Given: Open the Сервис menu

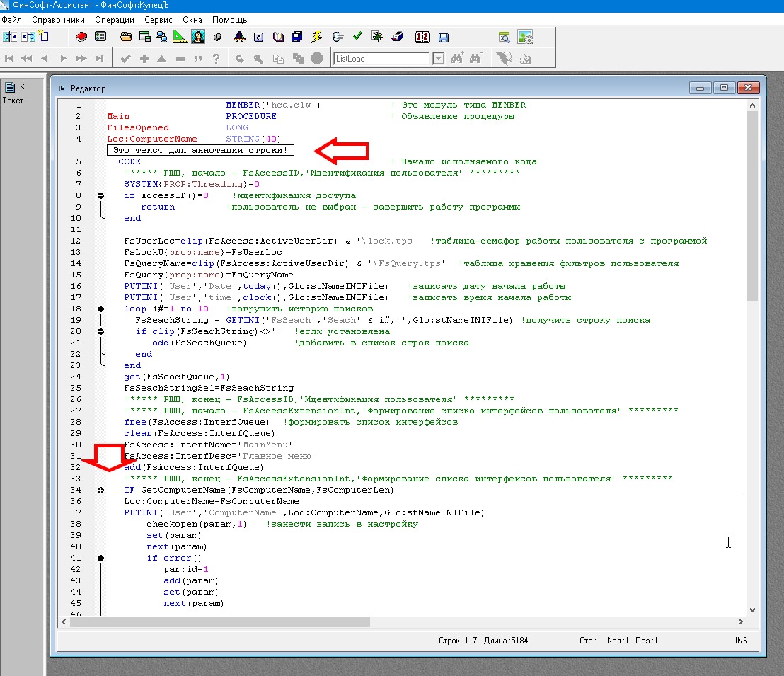Looking at the screenshot, I should 158,20.
